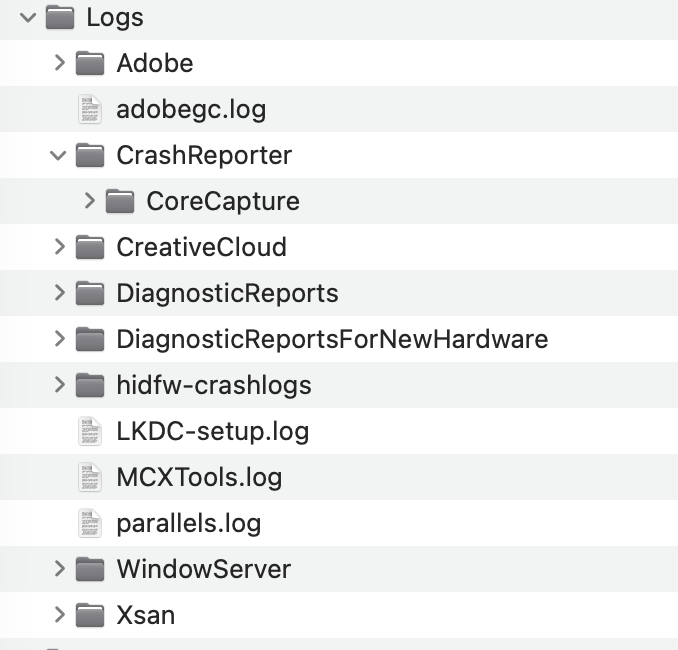Screen dimensions: 678x650
Task: Click the Adobe folder icon
Action: (90, 63)
